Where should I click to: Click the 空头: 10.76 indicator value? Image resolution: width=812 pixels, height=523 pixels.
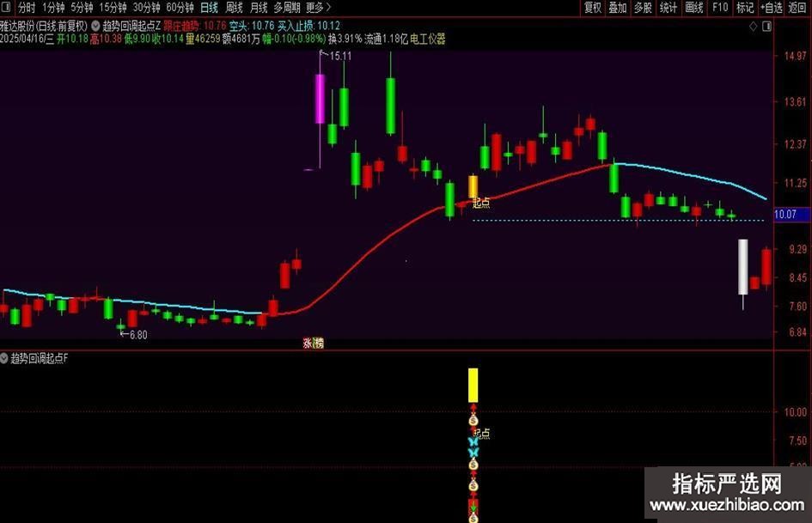tap(252, 26)
